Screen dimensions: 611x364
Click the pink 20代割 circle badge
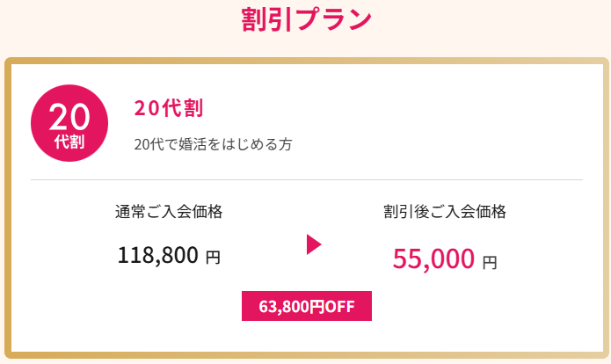pos(69,123)
